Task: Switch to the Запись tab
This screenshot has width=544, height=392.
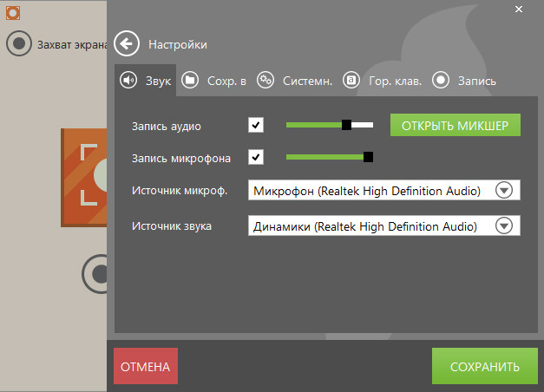Action: click(464, 81)
